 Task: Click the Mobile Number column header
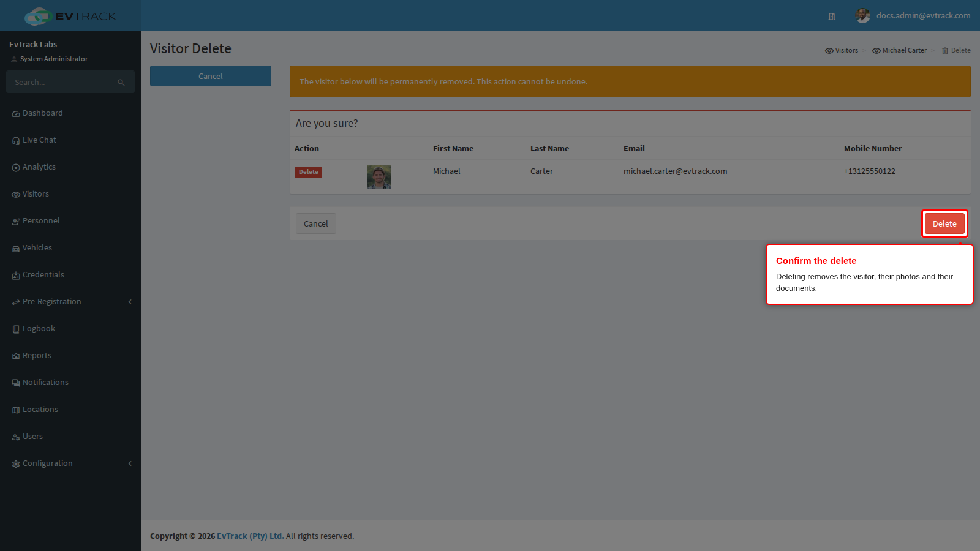click(873, 149)
